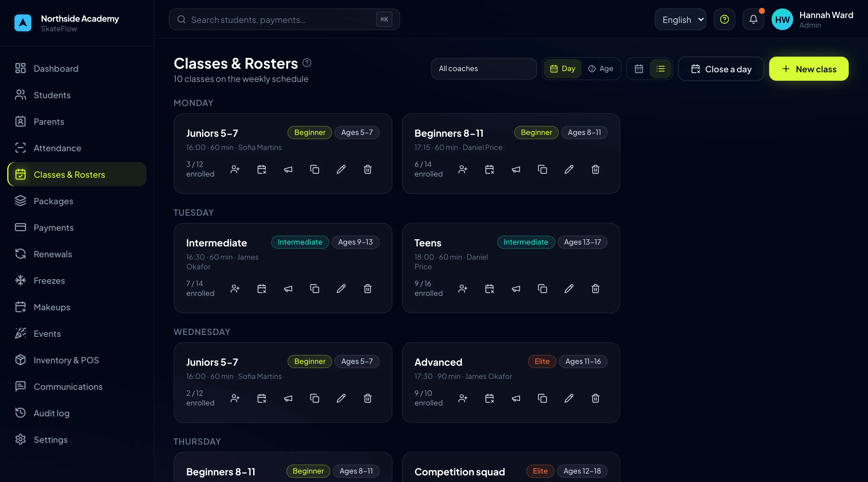Screen dimensions: 868x482
Task: Create a new class
Action: [809, 69]
